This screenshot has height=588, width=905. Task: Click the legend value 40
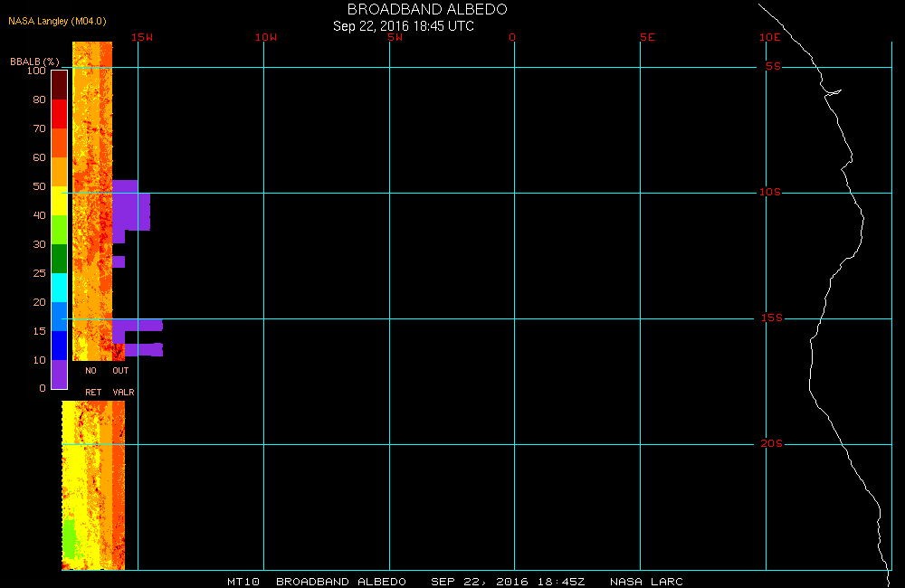(39, 214)
